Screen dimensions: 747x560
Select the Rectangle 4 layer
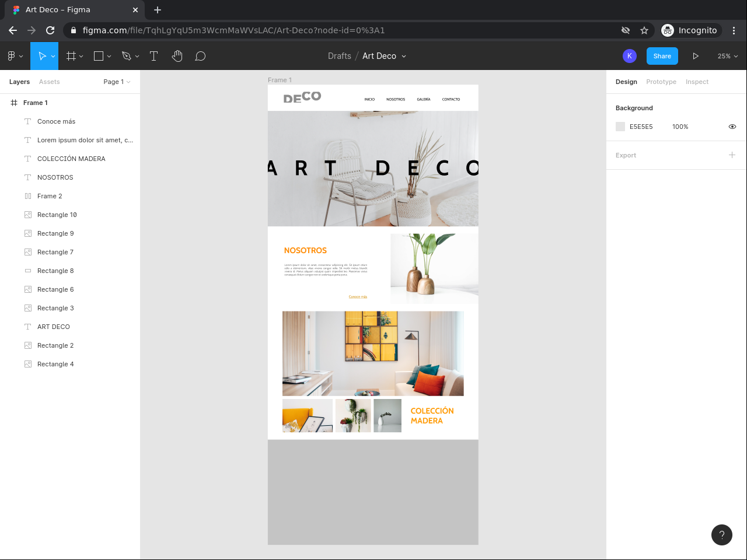pyautogui.click(x=70, y=364)
